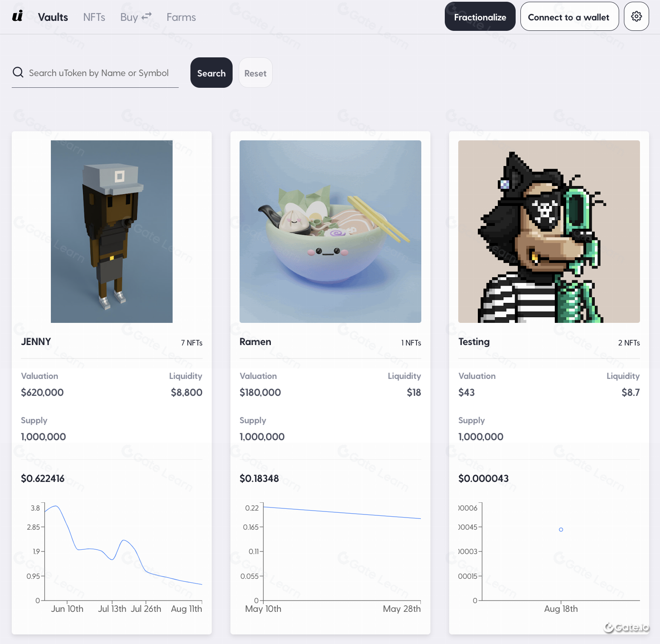This screenshot has height=644, width=660.
Task: Switch to the NFTs tab
Action: tap(94, 17)
